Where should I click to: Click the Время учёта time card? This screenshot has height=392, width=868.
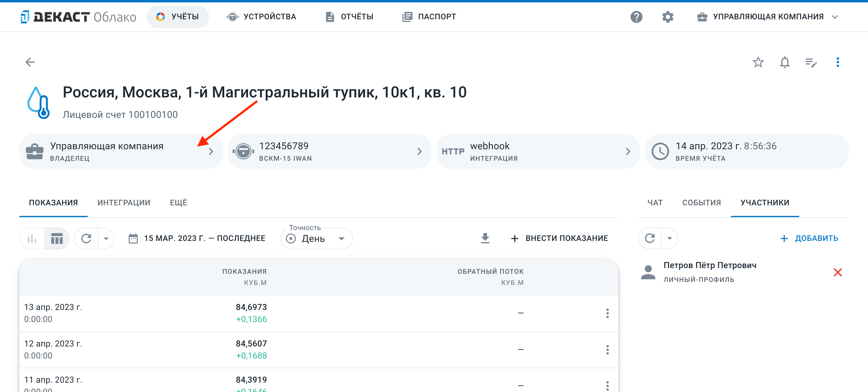point(746,151)
